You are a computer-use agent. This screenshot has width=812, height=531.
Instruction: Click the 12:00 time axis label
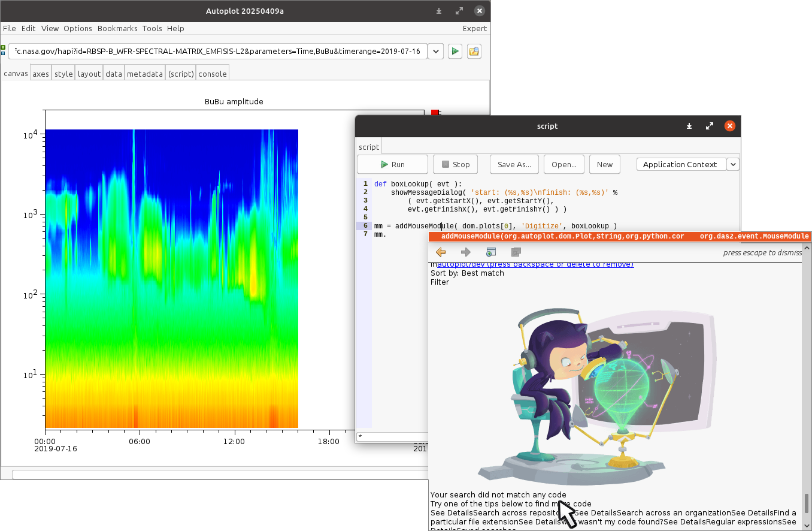pyautogui.click(x=234, y=441)
